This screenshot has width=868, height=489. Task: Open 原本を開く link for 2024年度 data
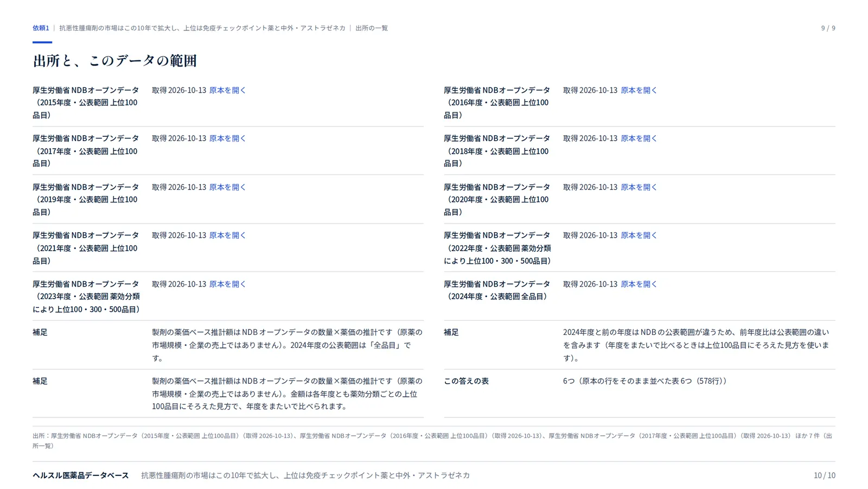pos(639,284)
